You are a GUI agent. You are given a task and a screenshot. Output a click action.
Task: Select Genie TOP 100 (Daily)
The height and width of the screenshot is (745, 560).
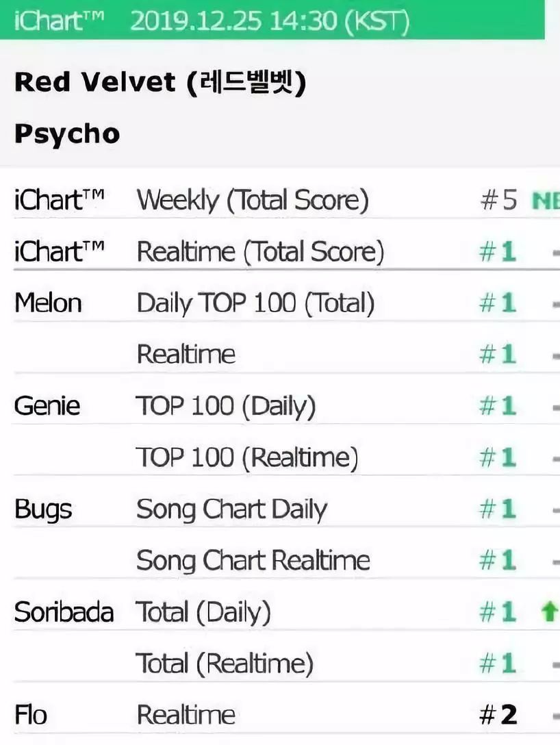click(226, 406)
